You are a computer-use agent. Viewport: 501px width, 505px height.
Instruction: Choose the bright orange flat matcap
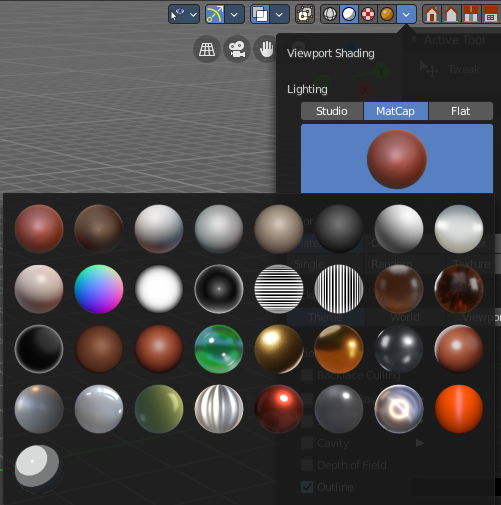(x=459, y=409)
